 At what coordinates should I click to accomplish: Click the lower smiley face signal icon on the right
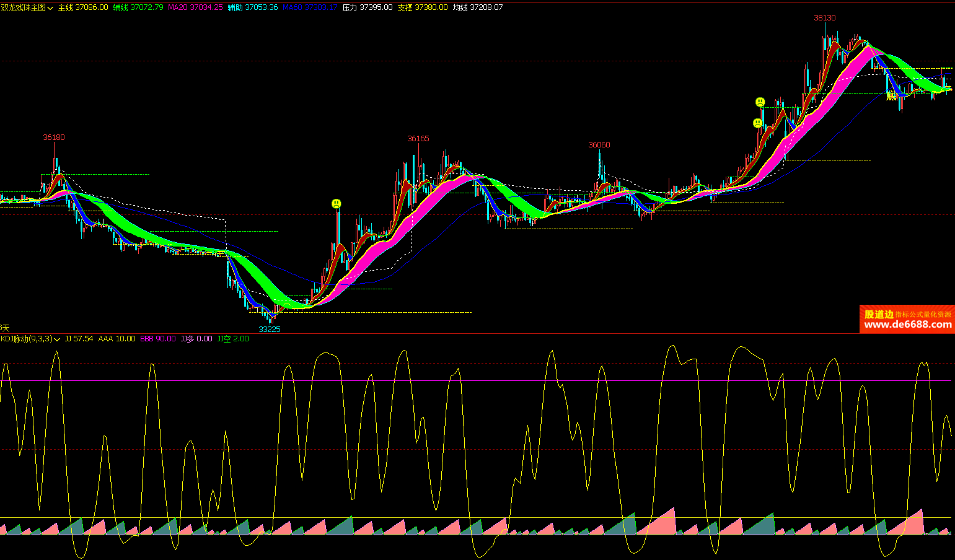click(757, 123)
